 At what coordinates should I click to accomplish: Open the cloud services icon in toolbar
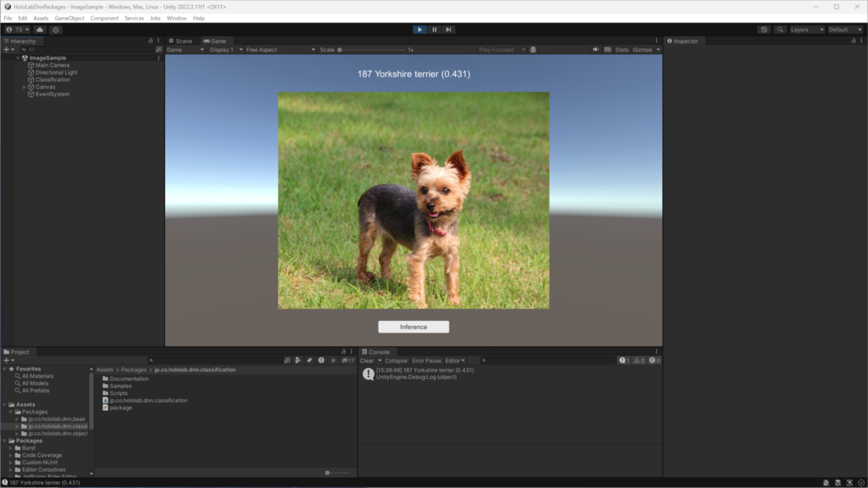(40, 30)
